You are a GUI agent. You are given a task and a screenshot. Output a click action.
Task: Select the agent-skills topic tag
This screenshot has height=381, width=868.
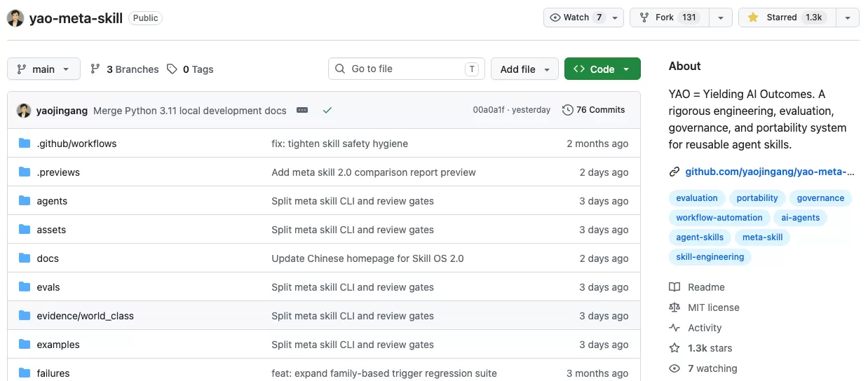[x=700, y=237]
